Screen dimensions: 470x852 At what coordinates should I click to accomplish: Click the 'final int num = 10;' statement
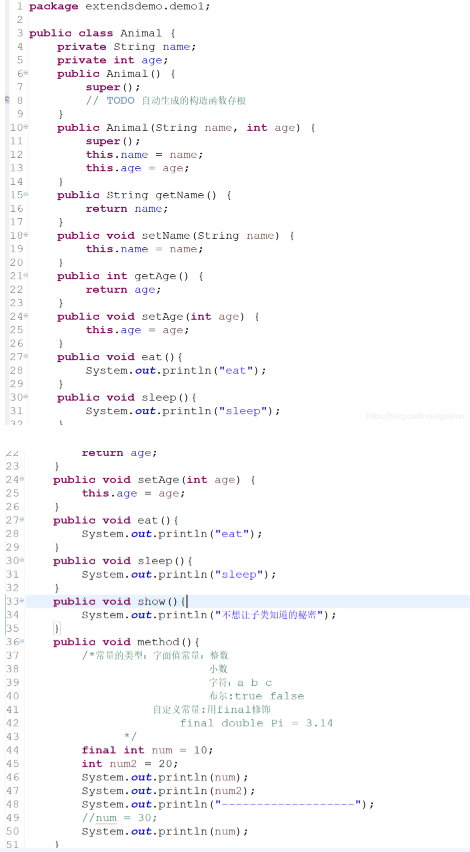pyautogui.click(x=148, y=750)
